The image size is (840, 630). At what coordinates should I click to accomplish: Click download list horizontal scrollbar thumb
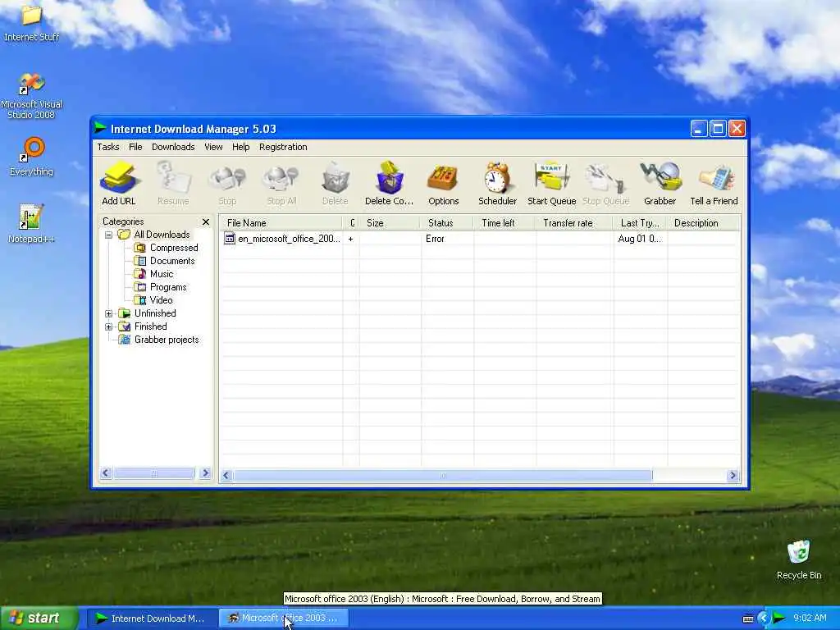443,475
